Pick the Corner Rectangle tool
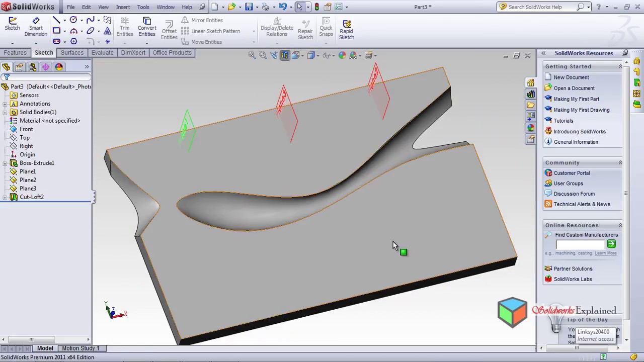The width and height of the screenshot is (644, 362). tap(56, 31)
